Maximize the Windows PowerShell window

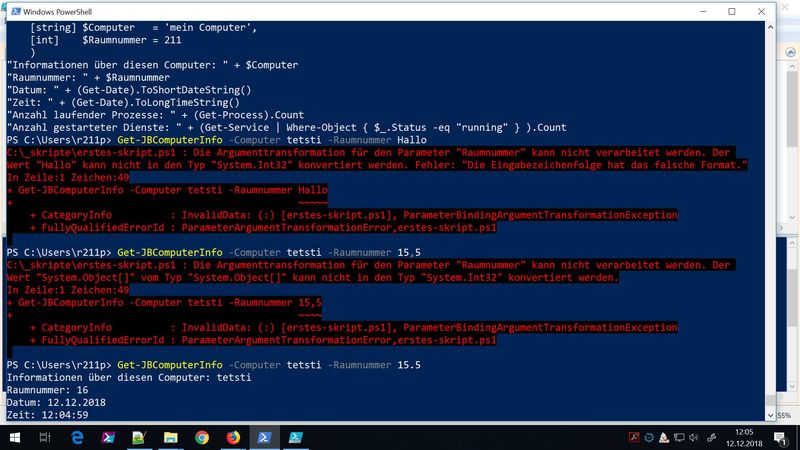(732, 11)
